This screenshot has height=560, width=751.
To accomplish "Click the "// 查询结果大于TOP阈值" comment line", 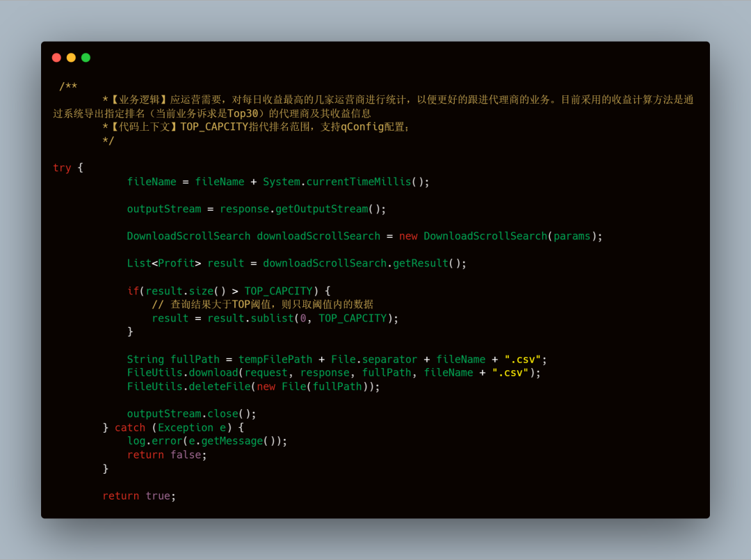I will [262, 305].
